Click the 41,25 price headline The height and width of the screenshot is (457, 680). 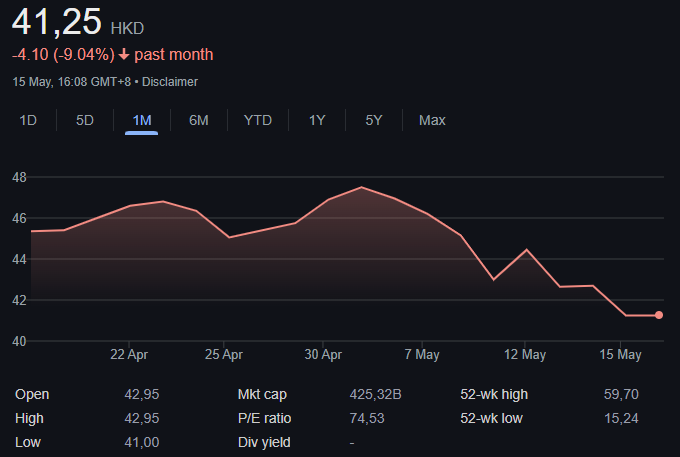tap(57, 21)
